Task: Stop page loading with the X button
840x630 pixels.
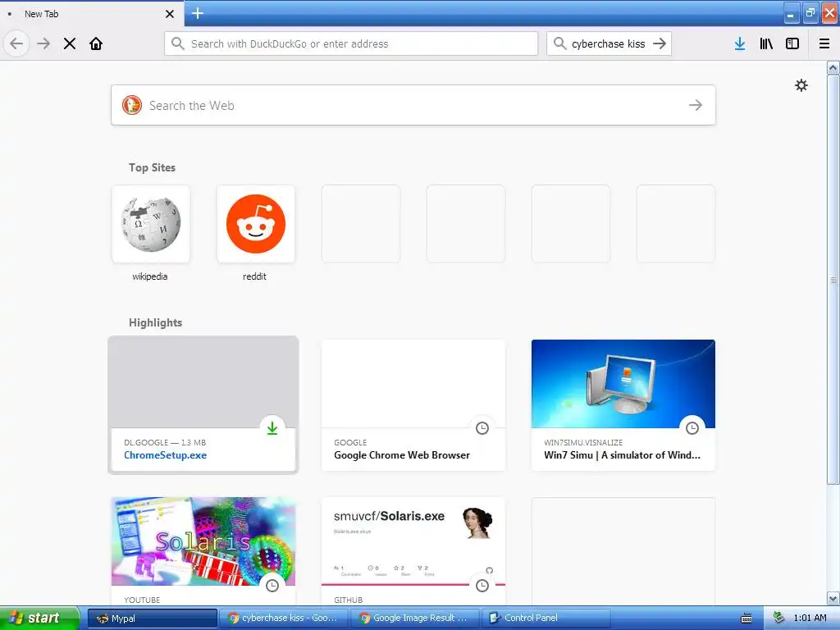Action: [70, 43]
